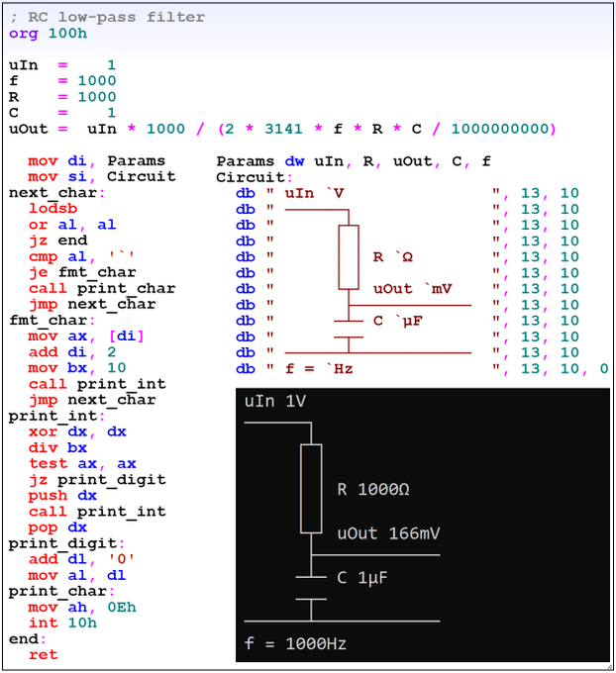The width and height of the screenshot is (616, 673).
Task: Select the 'uIn = 1' constant definition
Action: pos(62,65)
